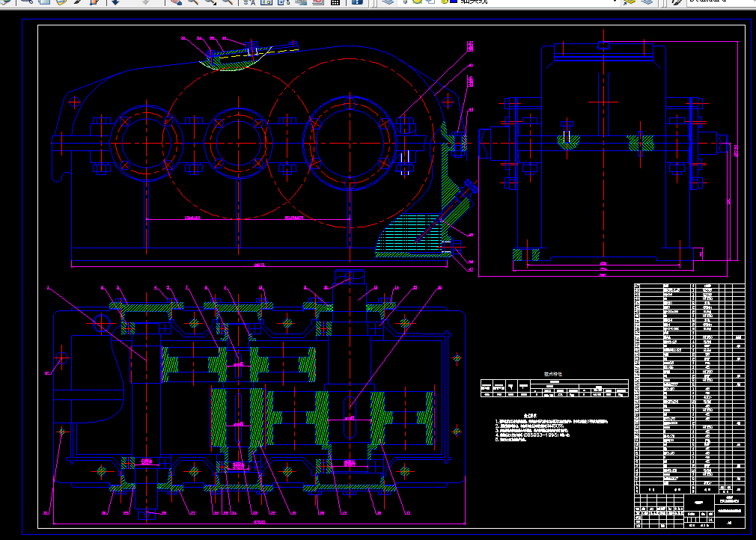Click the title block at bottom right
The image size is (756, 540).
(x=689, y=511)
